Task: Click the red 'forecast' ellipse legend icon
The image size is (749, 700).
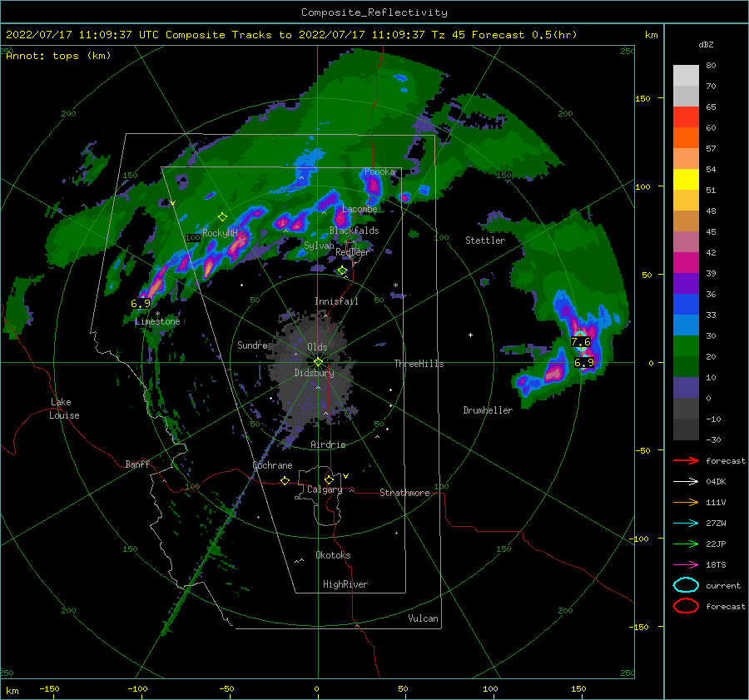Action: click(x=686, y=606)
